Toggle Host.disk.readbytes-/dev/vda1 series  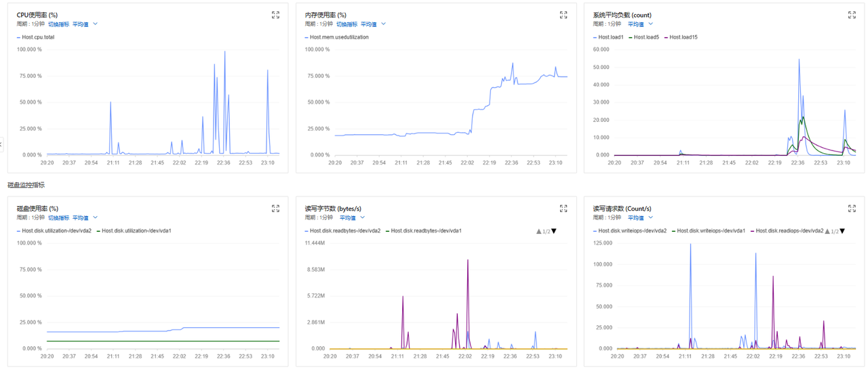424,231
